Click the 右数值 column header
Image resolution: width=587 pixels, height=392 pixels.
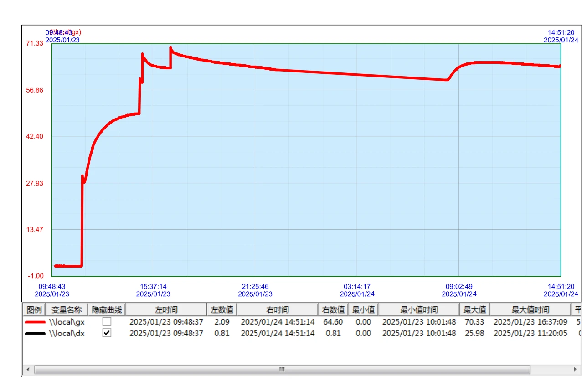pyautogui.click(x=333, y=310)
